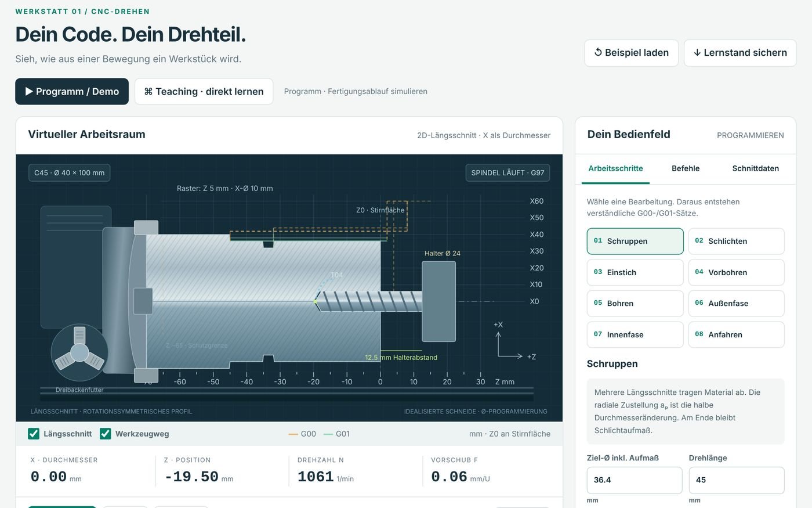Choose the 06 Außenfase operation
812x508 pixels.
[x=736, y=303]
